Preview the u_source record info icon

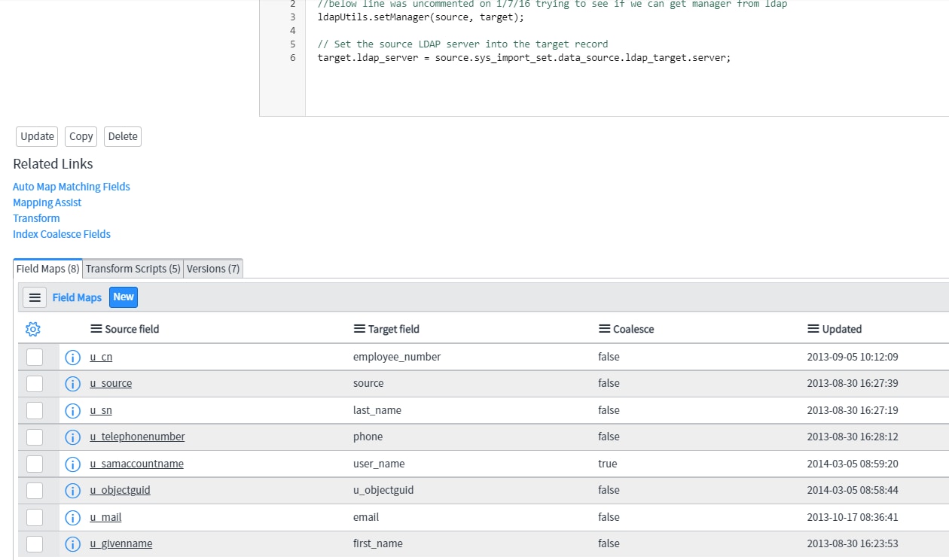pyautogui.click(x=72, y=384)
